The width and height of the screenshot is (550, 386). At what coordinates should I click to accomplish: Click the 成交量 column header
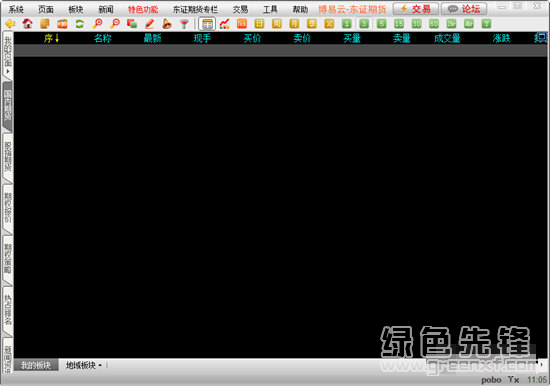pyautogui.click(x=447, y=38)
